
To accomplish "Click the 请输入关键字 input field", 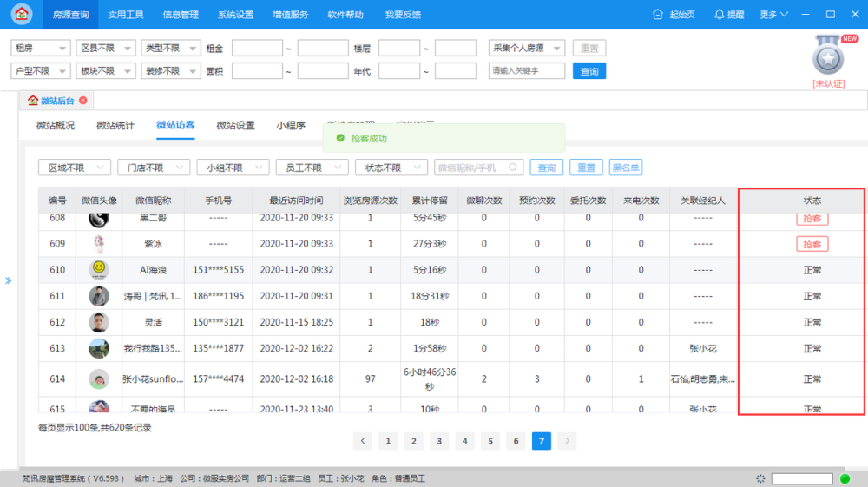I will point(527,71).
